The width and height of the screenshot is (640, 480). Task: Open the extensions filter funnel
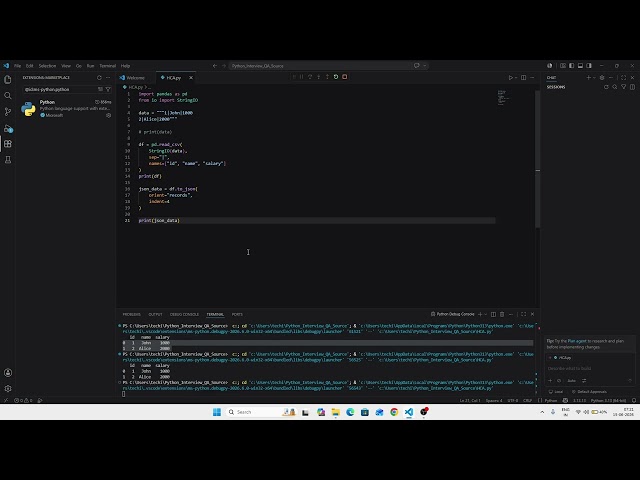click(x=108, y=89)
